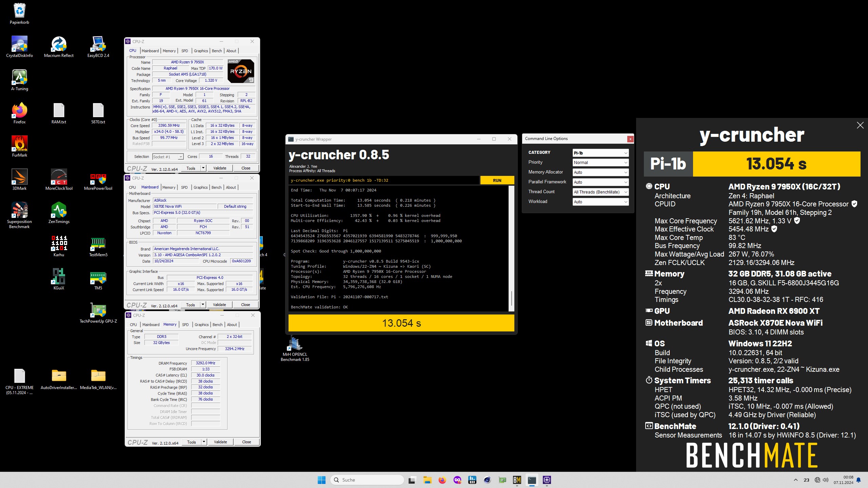868x488 pixels.
Task: Select the TestMem5 desktop icon
Action: [x=98, y=246]
